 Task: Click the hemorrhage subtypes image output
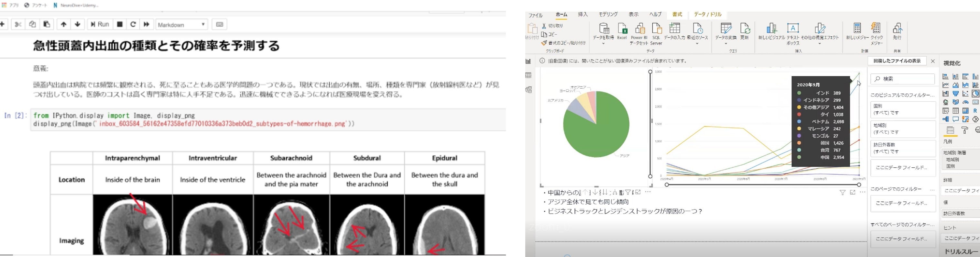(267, 203)
